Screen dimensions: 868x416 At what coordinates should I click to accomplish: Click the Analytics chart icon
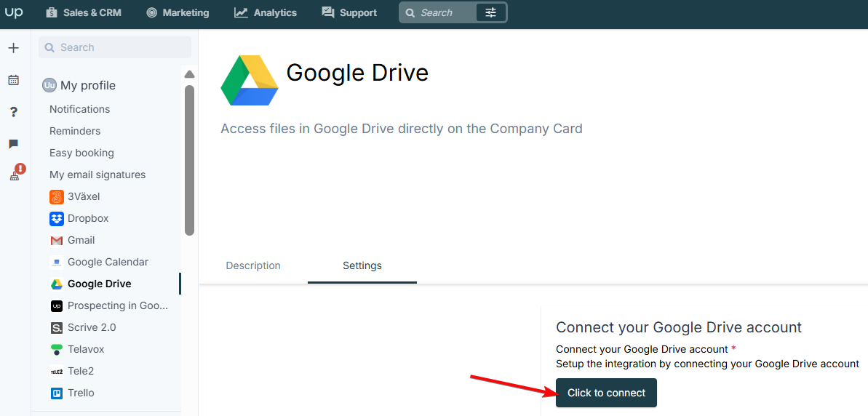241,12
